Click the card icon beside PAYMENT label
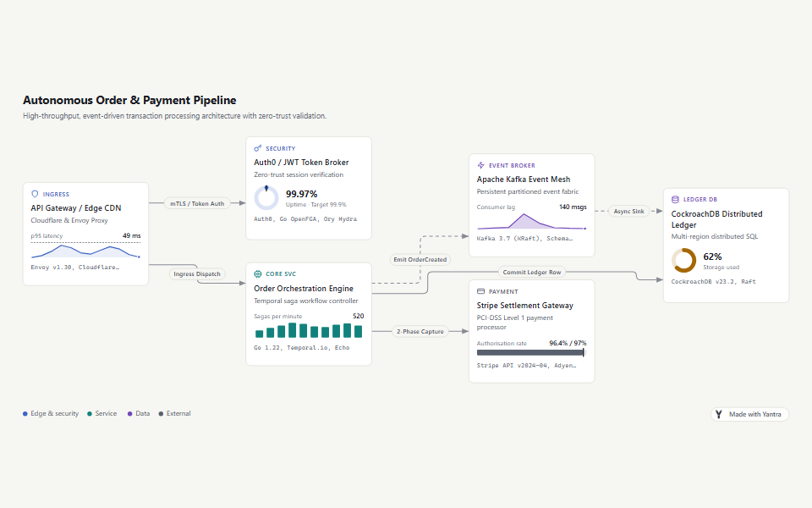 pos(480,291)
